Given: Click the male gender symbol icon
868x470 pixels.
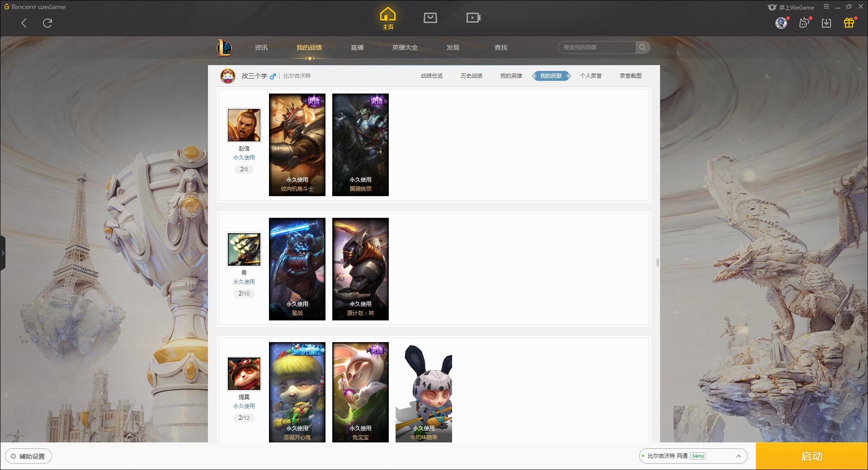Looking at the screenshot, I should (x=273, y=76).
